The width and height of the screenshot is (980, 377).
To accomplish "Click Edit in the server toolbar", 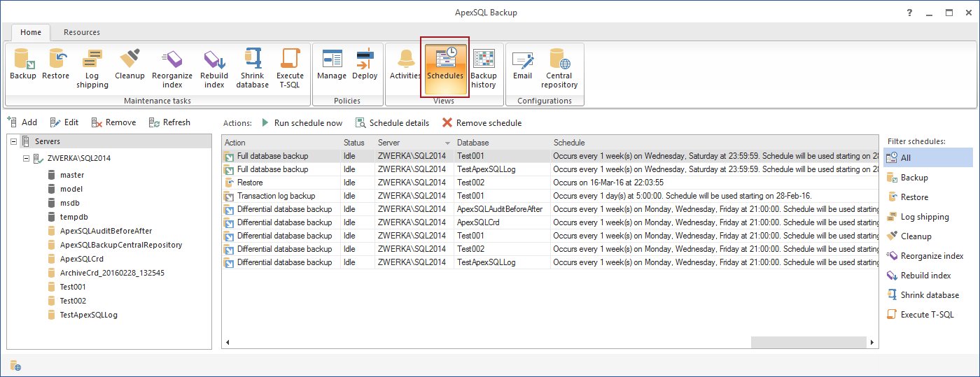I will (64, 122).
